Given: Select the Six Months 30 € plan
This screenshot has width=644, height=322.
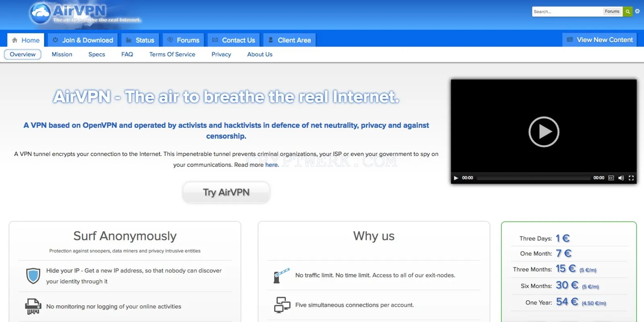Looking at the screenshot, I should pos(569,286).
